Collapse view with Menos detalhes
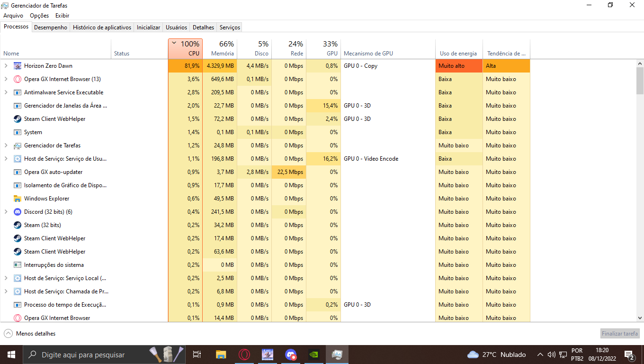 (30, 334)
